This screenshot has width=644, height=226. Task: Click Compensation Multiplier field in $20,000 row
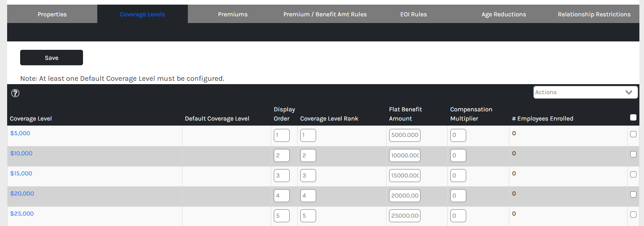click(458, 196)
